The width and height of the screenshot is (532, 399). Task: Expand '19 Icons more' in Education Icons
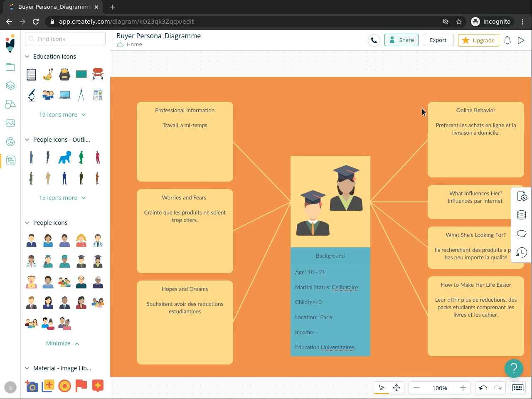click(62, 115)
